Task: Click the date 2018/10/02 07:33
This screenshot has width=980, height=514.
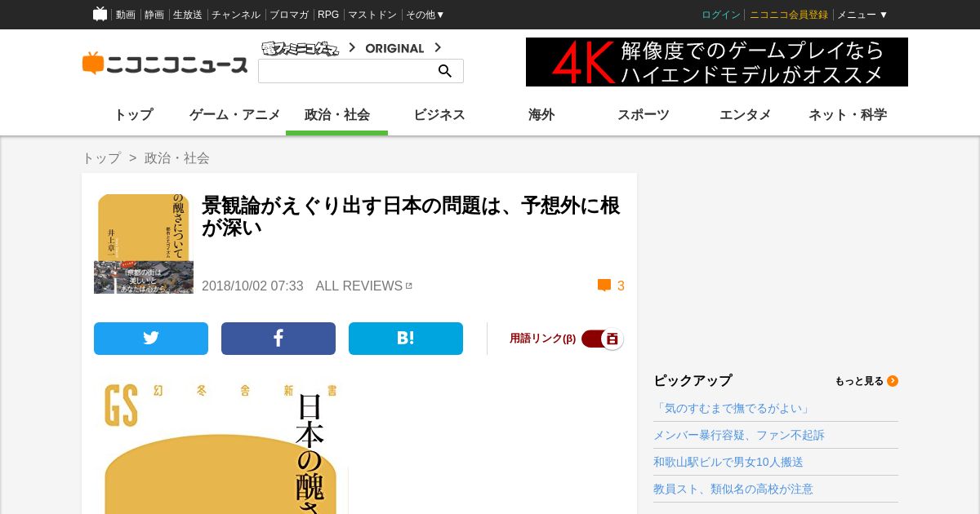Action: tap(252, 286)
